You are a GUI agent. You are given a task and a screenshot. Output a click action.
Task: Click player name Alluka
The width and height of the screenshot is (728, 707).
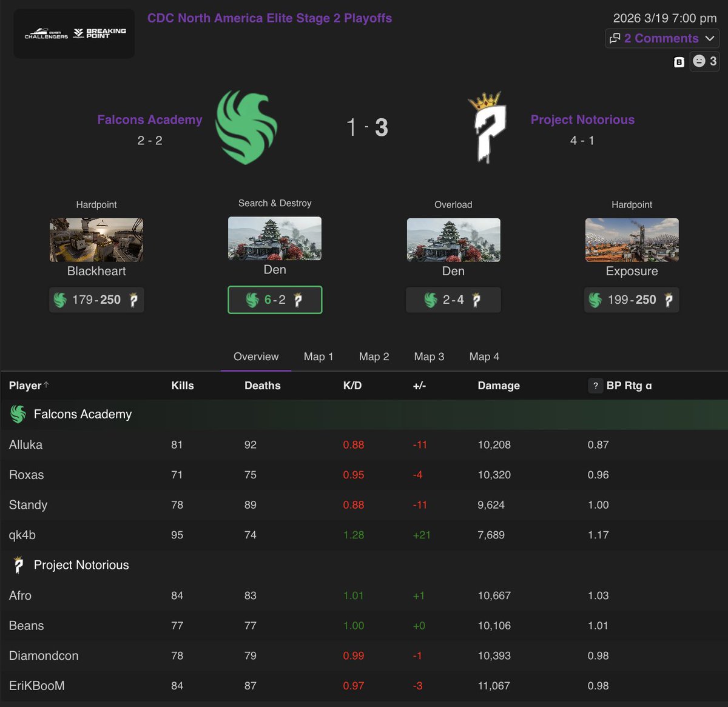25,444
